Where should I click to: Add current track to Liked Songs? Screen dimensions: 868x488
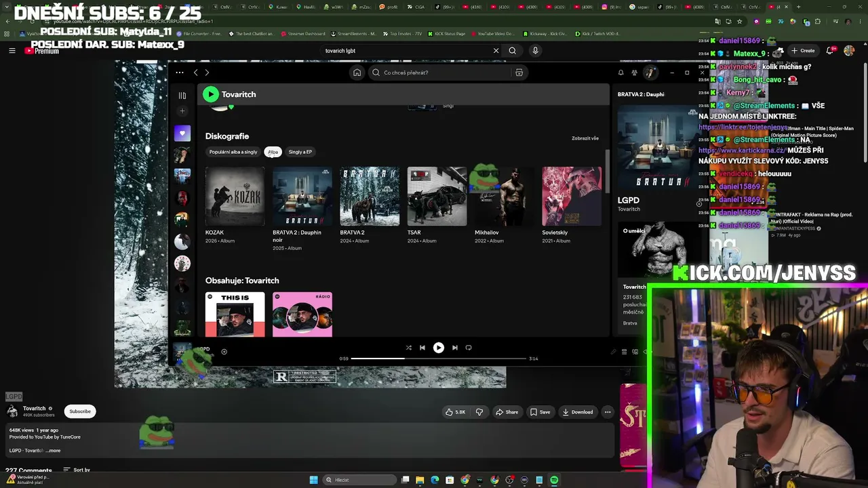tap(224, 352)
